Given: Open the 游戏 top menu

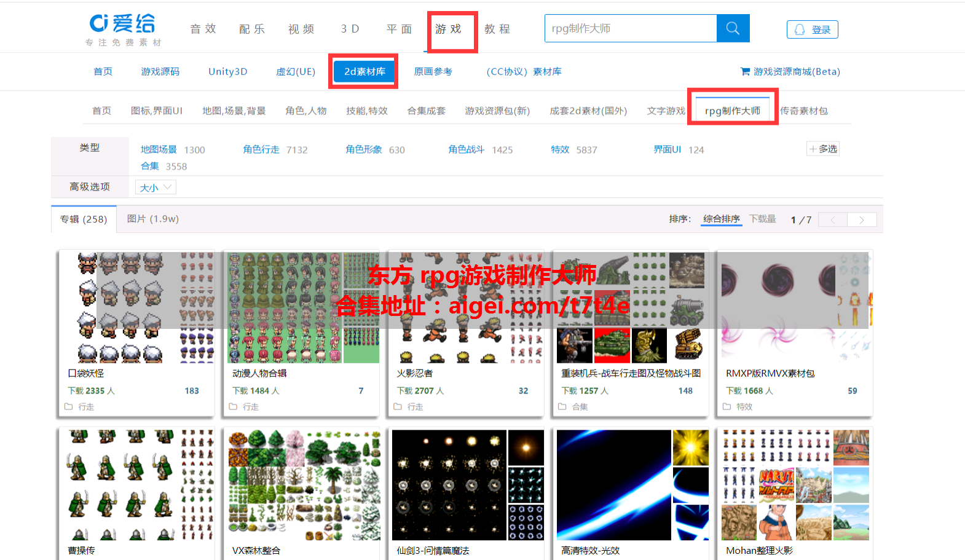Looking at the screenshot, I should coord(448,29).
